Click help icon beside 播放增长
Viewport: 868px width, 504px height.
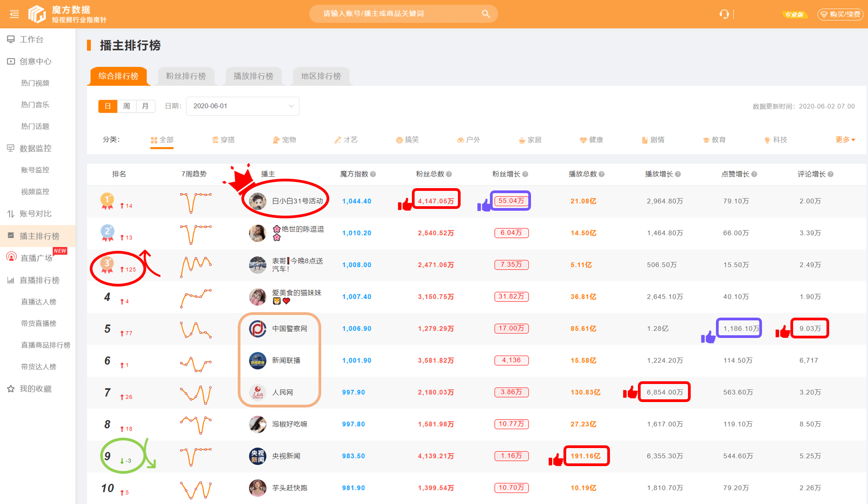pyautogui.click(x=678, y=174)
